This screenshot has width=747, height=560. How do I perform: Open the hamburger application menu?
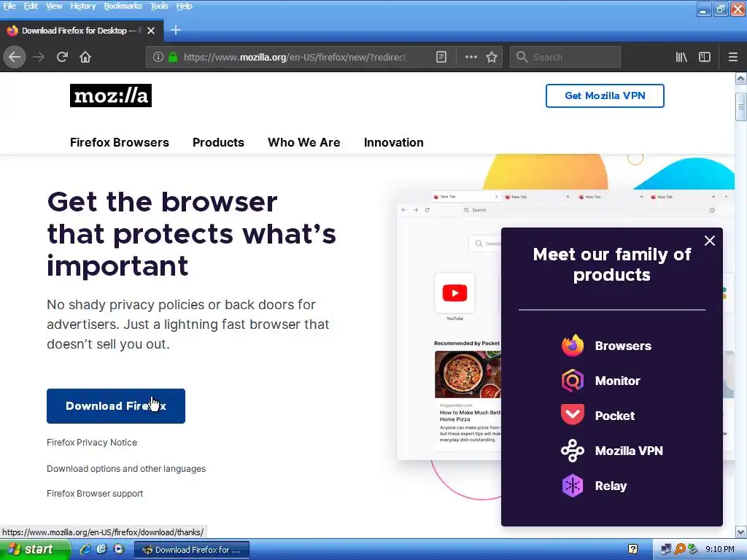pos(733,57)
